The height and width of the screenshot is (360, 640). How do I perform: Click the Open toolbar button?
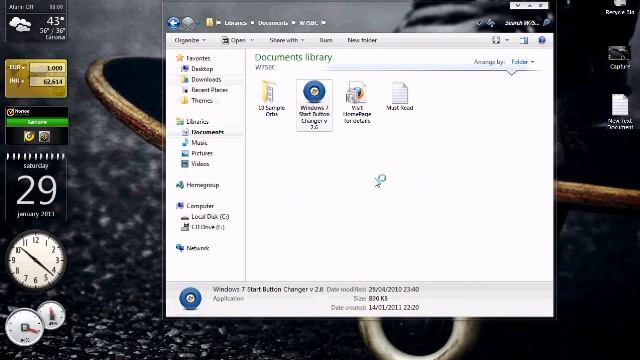click(x=234, y=40)
